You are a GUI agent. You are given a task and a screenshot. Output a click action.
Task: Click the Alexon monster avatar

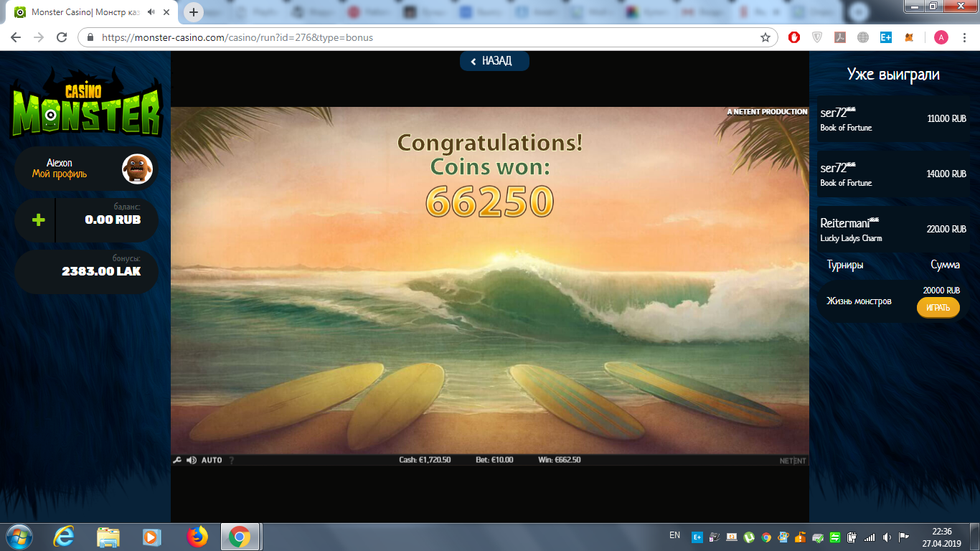pyautogui.click(x=137, y=169)
